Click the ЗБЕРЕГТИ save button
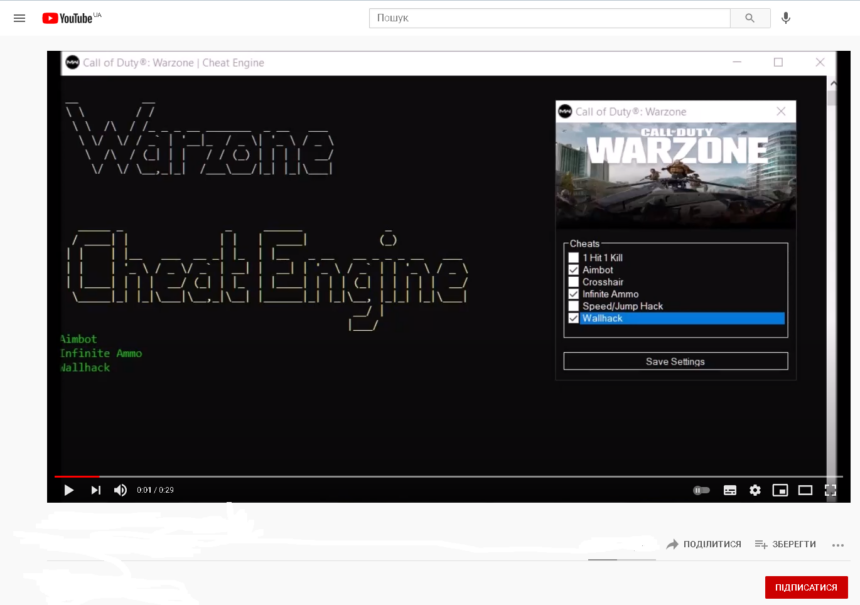Image resolution: width=860 pixels, height=605 pixels. [785, 544]
